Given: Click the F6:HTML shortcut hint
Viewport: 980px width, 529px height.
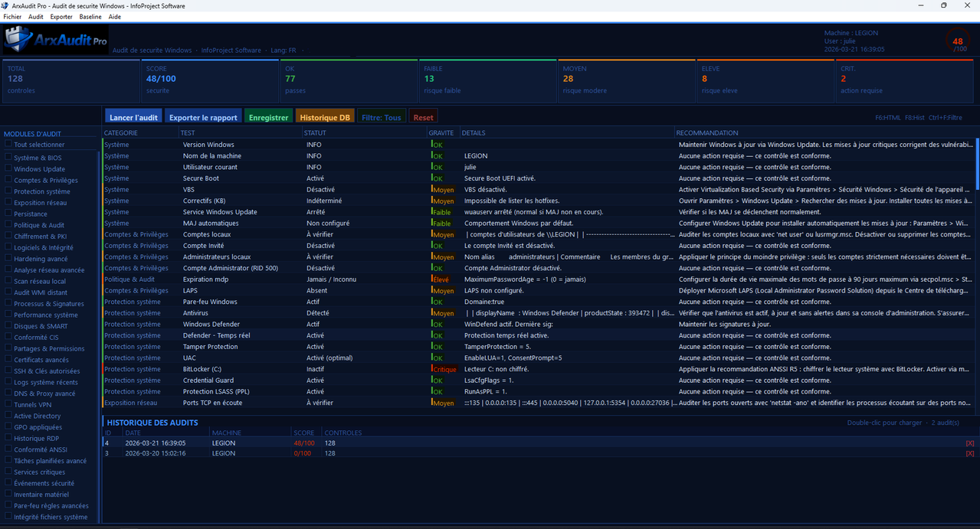Looking at the screenshot, I should tap(888, 118).
